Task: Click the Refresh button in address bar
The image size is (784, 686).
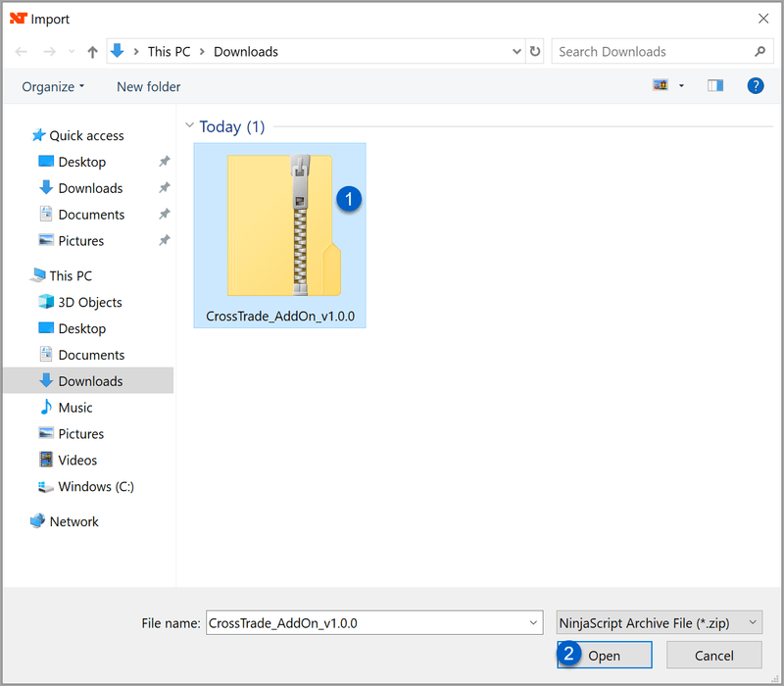Action: (535, 52)
